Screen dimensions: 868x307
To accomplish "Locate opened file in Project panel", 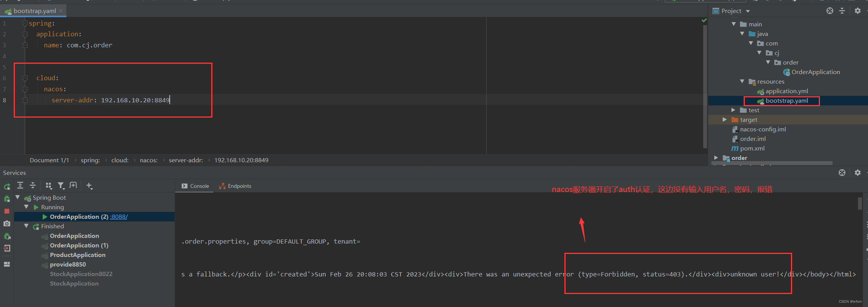I will point(830,11).
